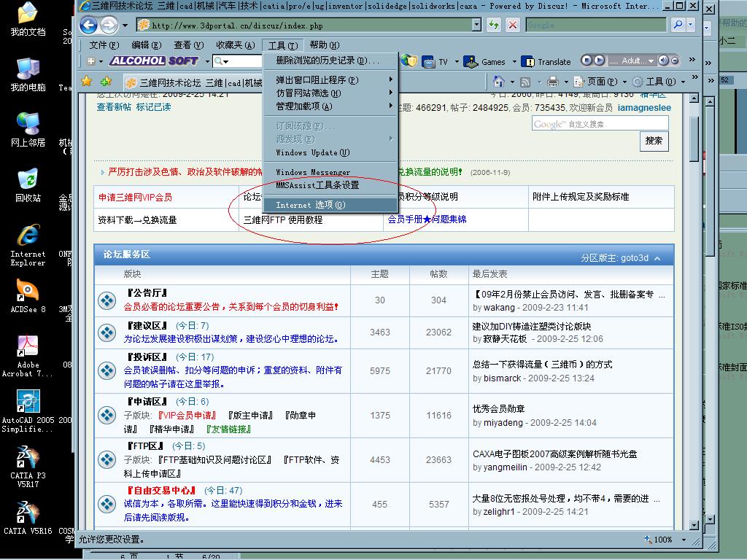747x560 pixels.
Task: Open the 标记已读 link
Action: [153, 106]
